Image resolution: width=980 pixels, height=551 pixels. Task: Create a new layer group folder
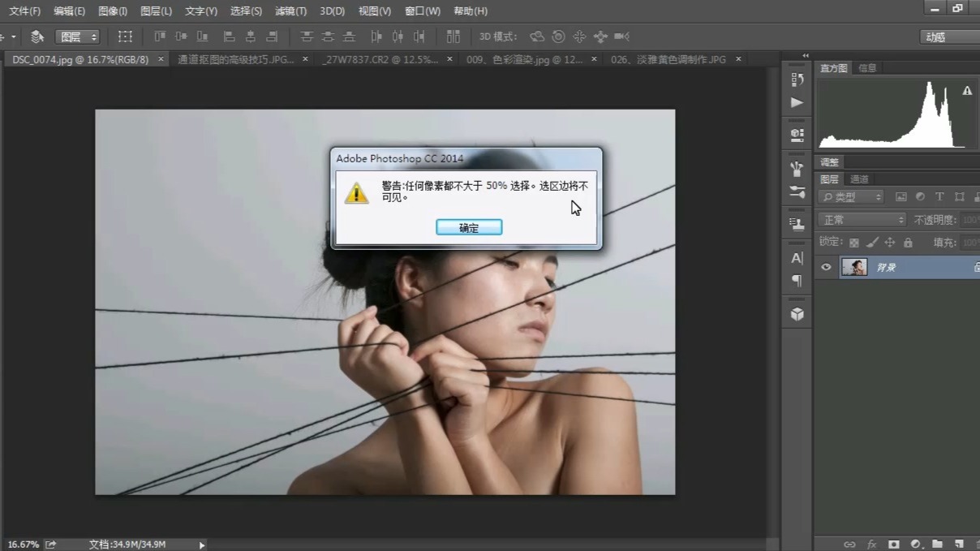click(938, 544)
